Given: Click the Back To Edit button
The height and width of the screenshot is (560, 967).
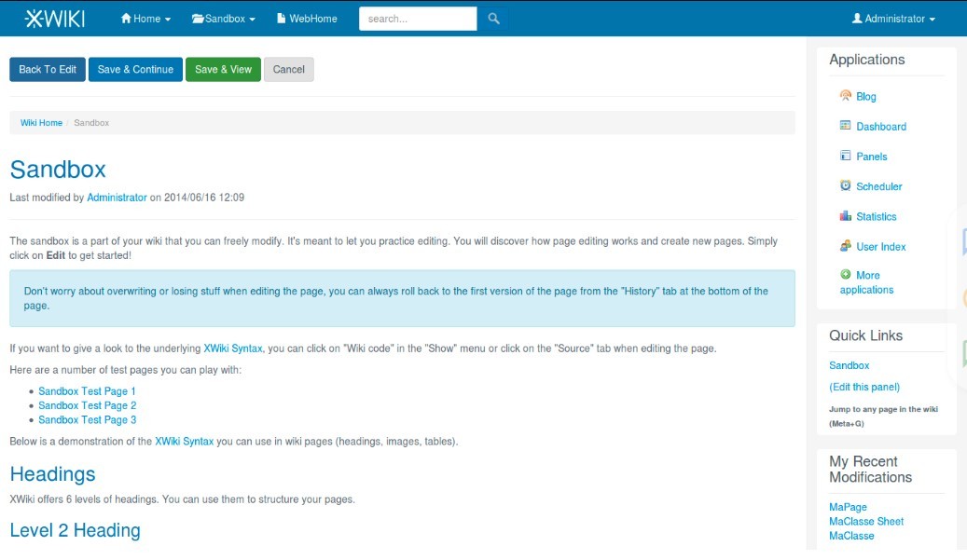Looking at the screenshot, I should pyautogui.click(x=48, y=70).
